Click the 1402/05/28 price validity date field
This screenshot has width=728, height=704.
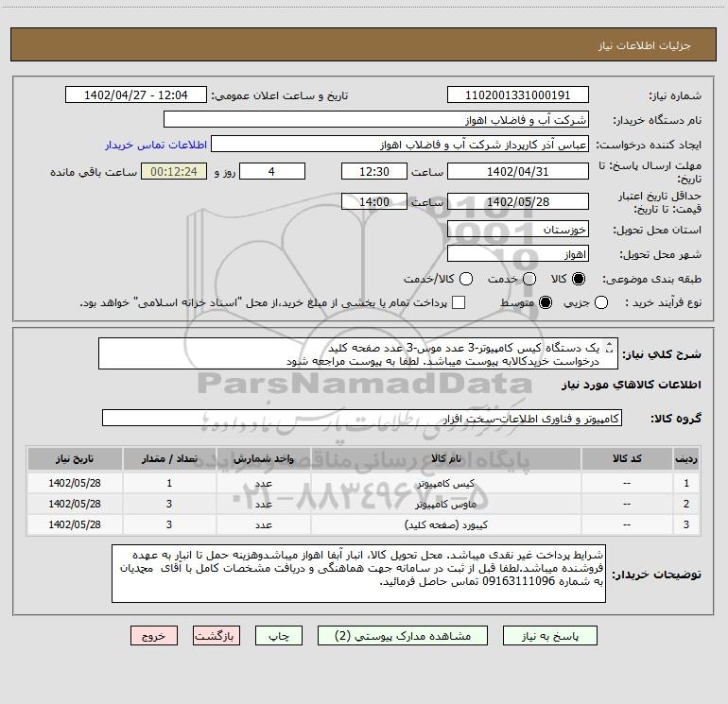(x=518, y=201)
